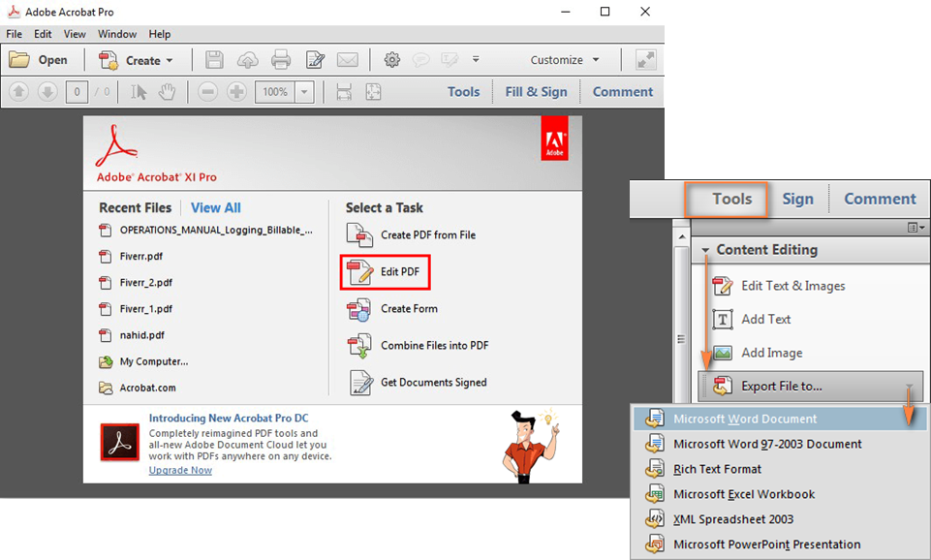Click the fit one full page icon

coord(373,91)
